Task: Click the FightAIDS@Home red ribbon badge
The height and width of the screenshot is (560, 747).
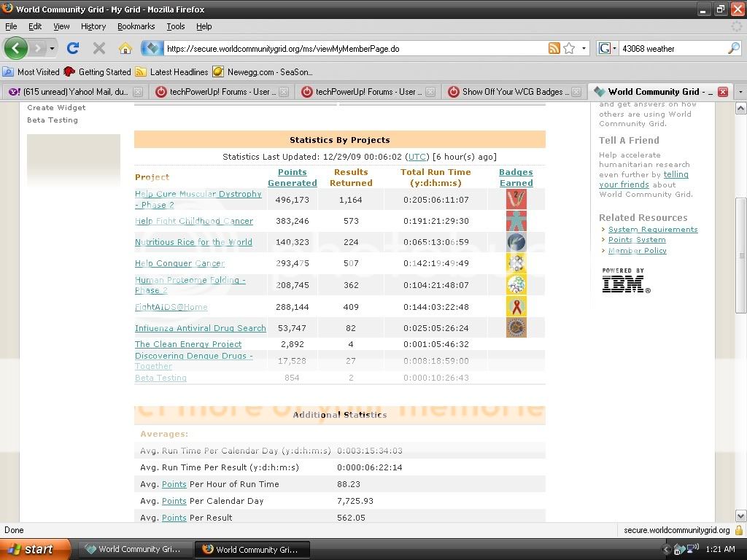Action: click(x=516, y=307)
